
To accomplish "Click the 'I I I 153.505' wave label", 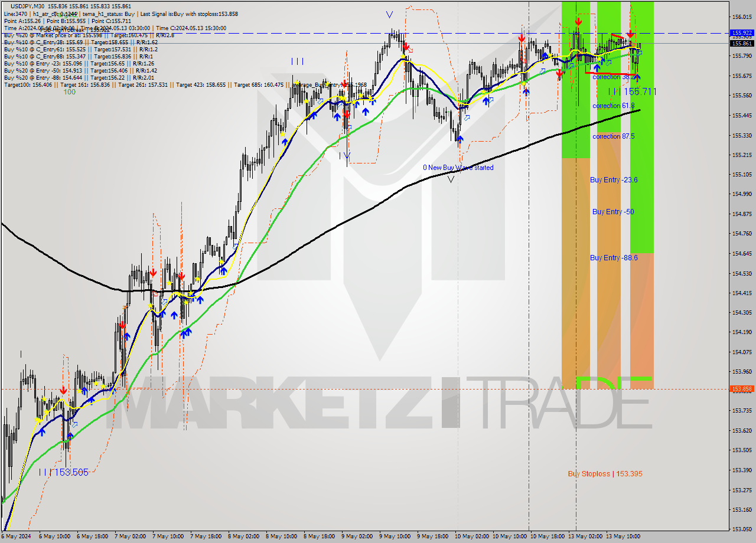I will pyautogui.click(x=63, y=472).
